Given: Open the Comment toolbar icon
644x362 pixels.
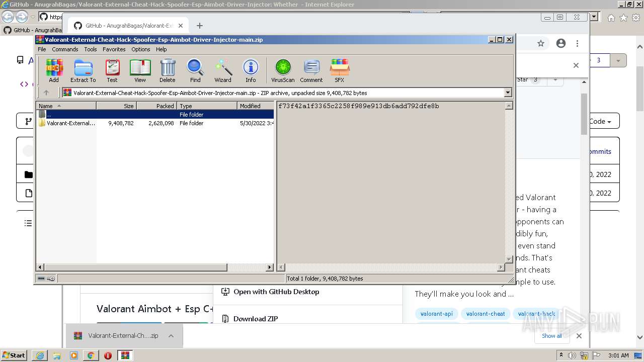Looking at the screenshot, I should click(x=311, y=70).
